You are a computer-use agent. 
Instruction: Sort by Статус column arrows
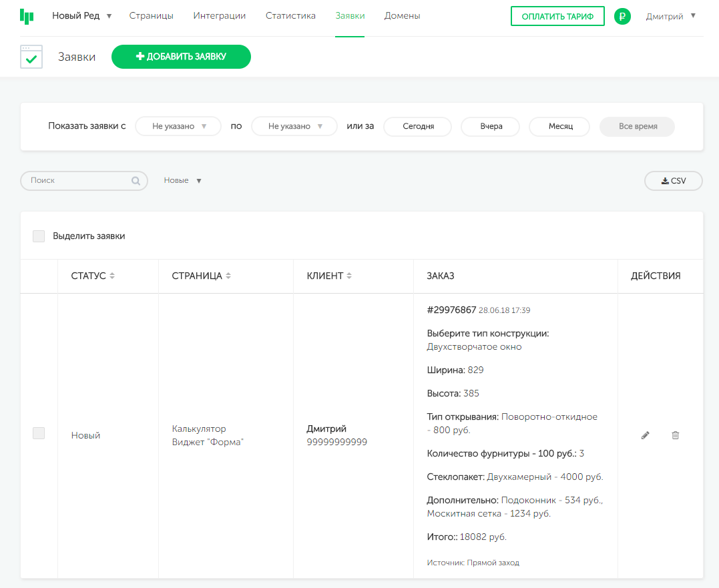tap(112, 276)
